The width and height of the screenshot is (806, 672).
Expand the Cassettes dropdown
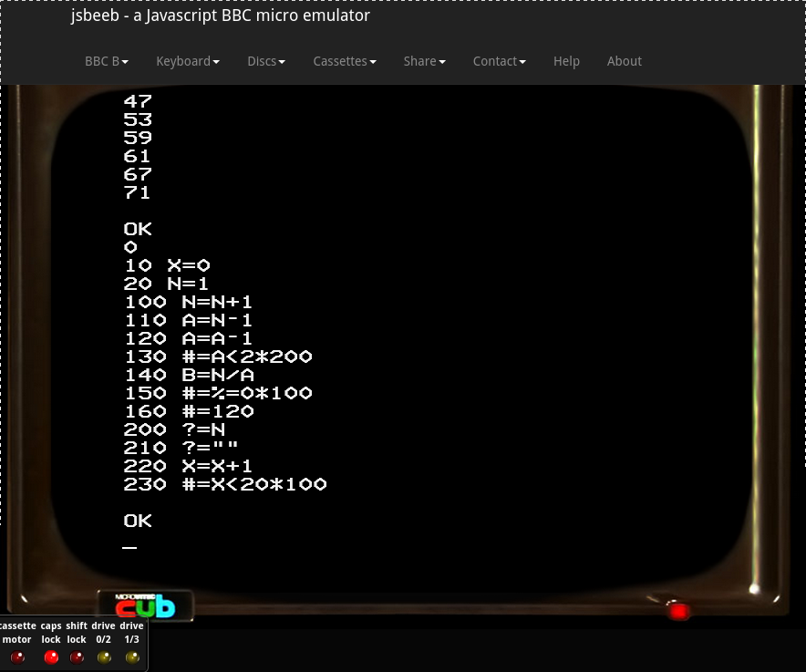[x=345, y=61]
